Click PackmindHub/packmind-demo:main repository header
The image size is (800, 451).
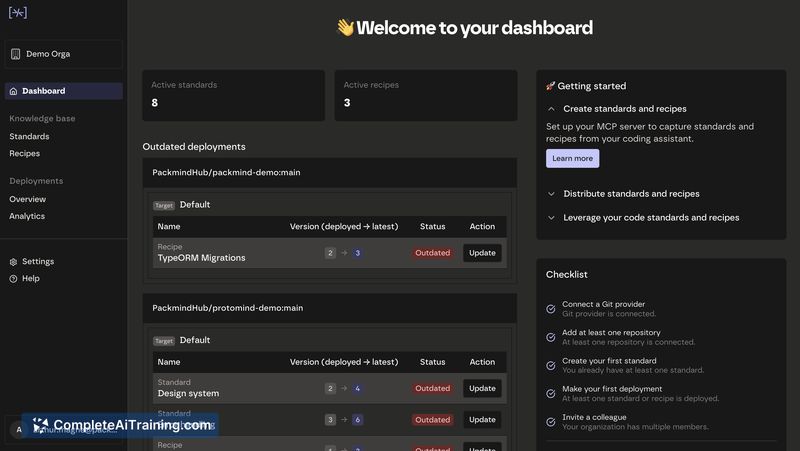tap(330, 172)
